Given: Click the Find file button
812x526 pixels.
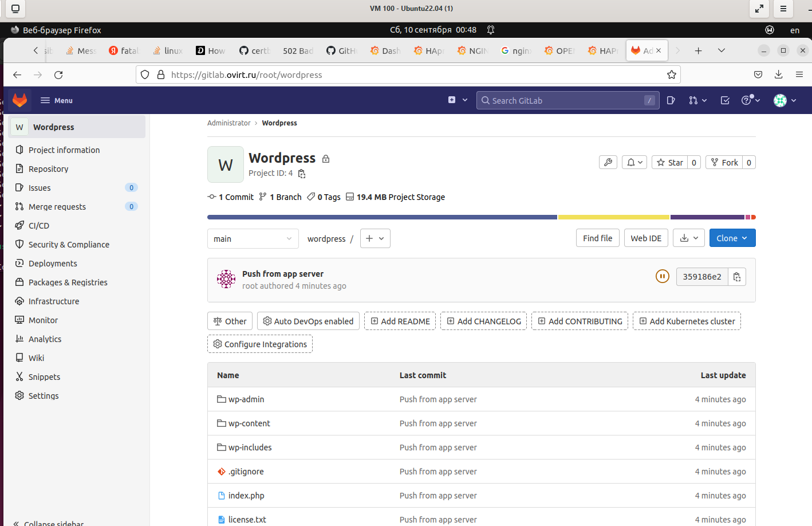Looking at the screenshot, I should pyautogui.click(x=597, y=238).
